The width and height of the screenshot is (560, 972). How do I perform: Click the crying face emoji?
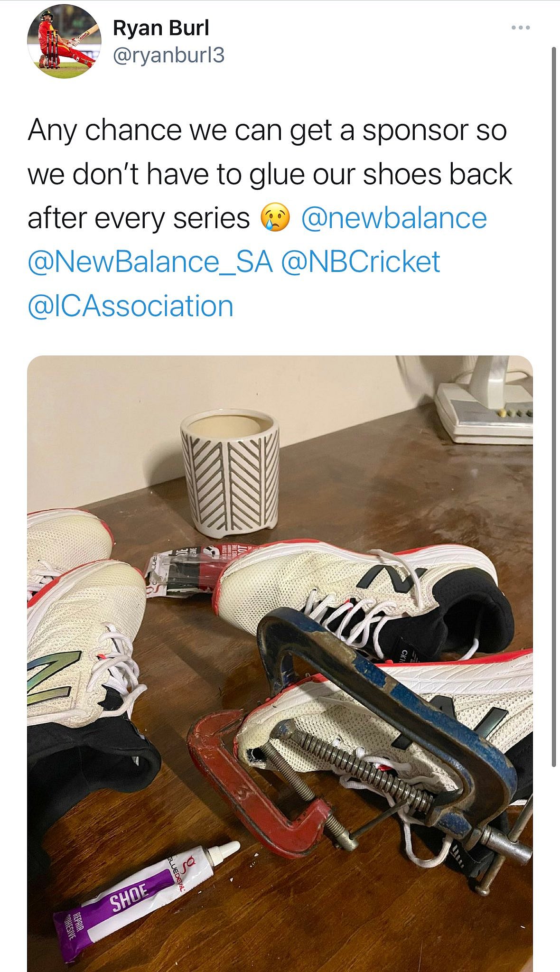click(x=275, y=217)
